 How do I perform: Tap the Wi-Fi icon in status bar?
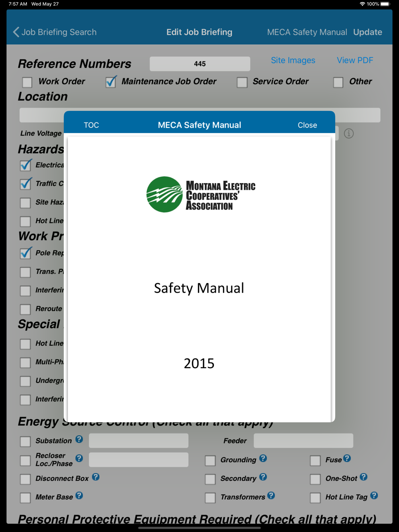coord(362,4)
